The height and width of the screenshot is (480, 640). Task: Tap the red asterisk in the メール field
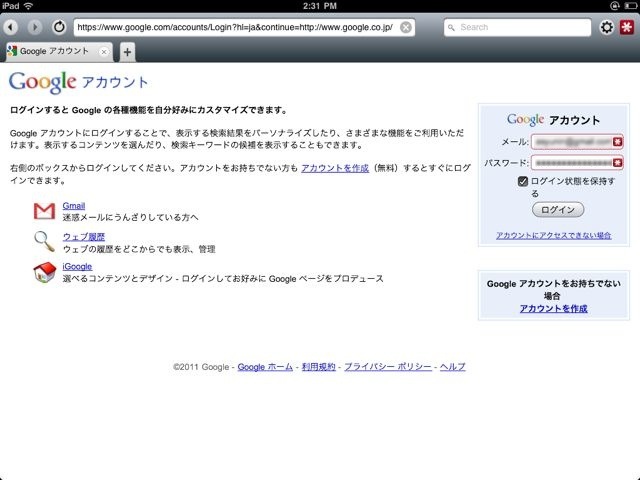pos(617,142)
